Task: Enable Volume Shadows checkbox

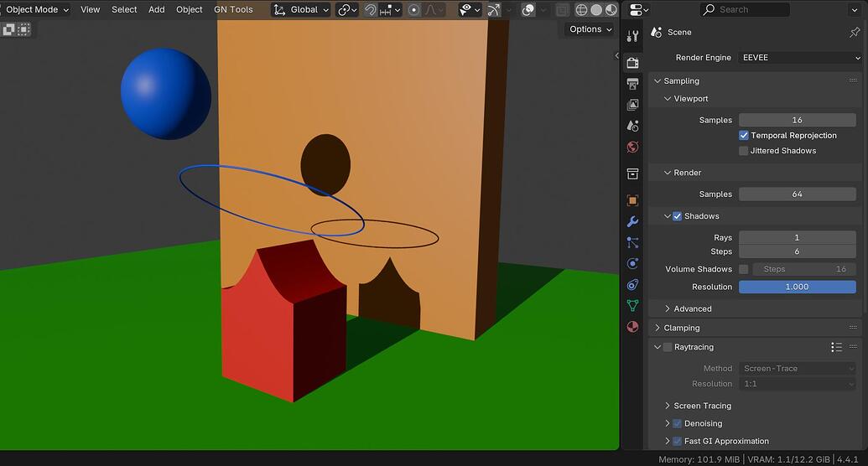Action: point(743,269)
